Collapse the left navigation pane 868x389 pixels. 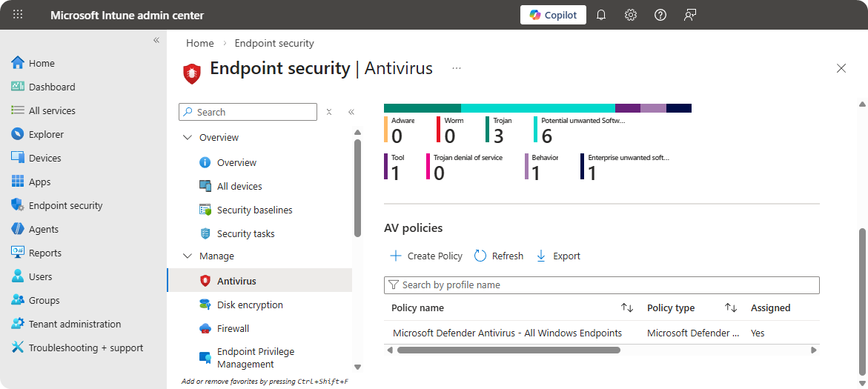point(156,40)
